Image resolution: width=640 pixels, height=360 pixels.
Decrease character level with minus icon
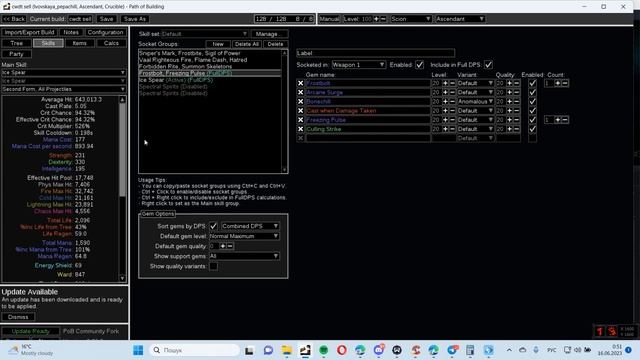383,19
